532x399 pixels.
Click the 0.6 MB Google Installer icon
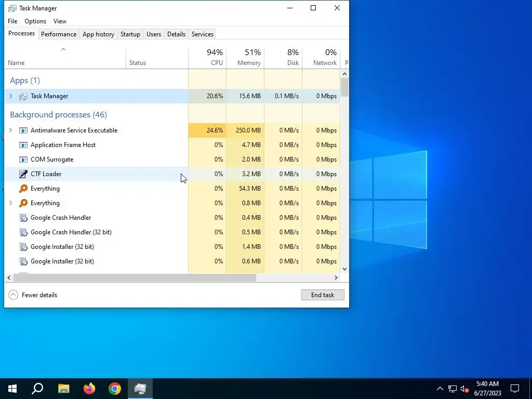coord(23,262)
